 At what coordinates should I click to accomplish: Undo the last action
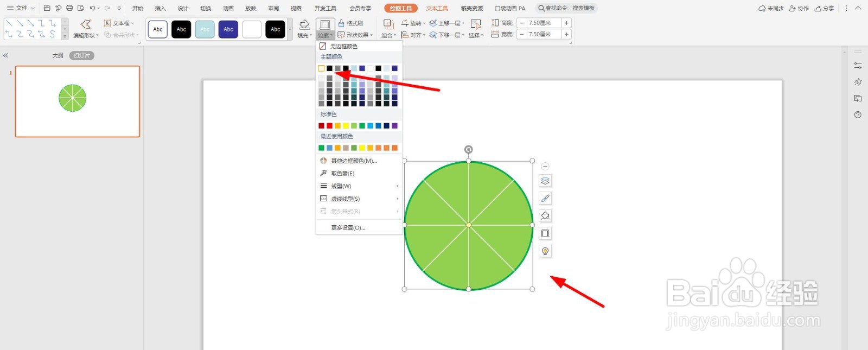(x=92, y=8)
